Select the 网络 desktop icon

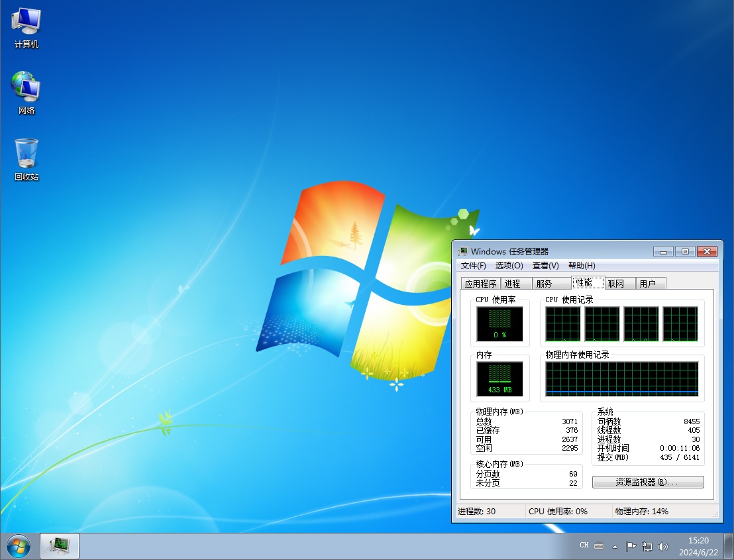pyautogui.click(x=26, y=93)
